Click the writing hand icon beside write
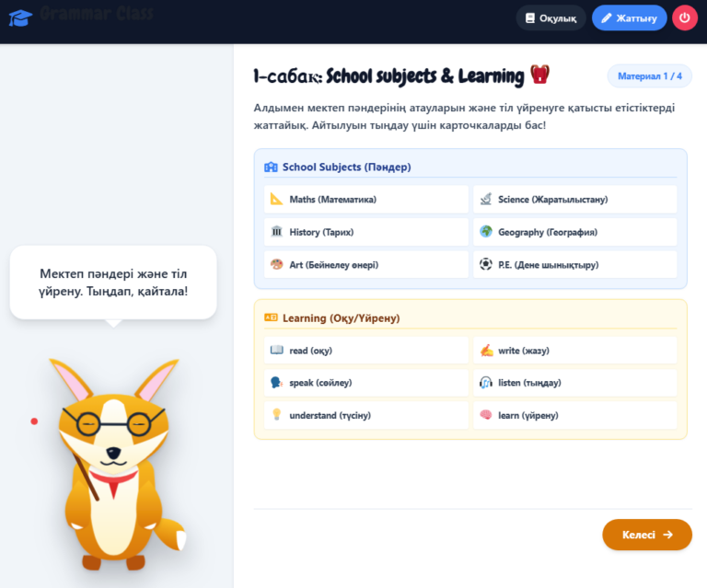 486,350
